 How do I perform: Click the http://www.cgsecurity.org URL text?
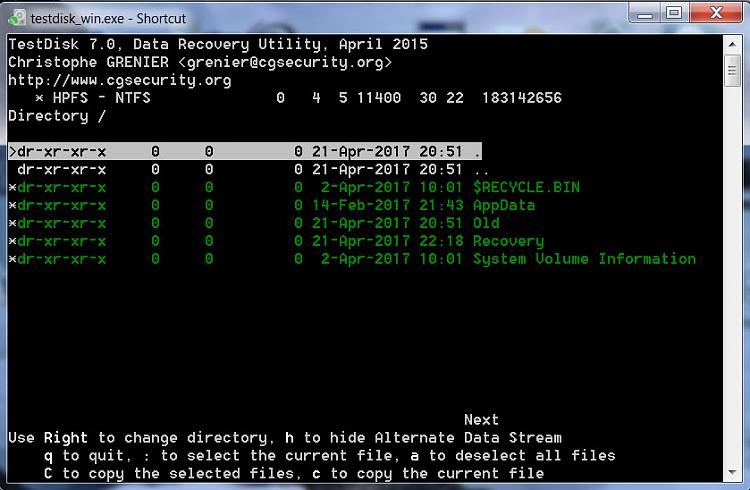[x=120, y=80]
